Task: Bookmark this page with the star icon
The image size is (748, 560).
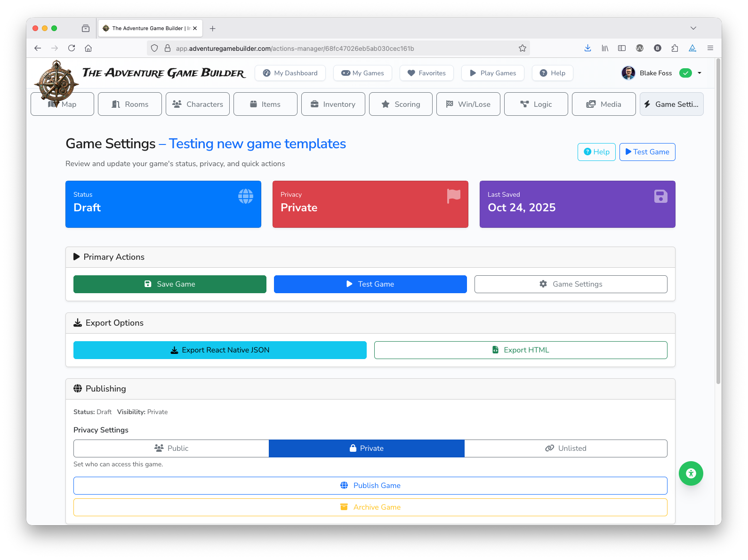Action: coord(522,48)
